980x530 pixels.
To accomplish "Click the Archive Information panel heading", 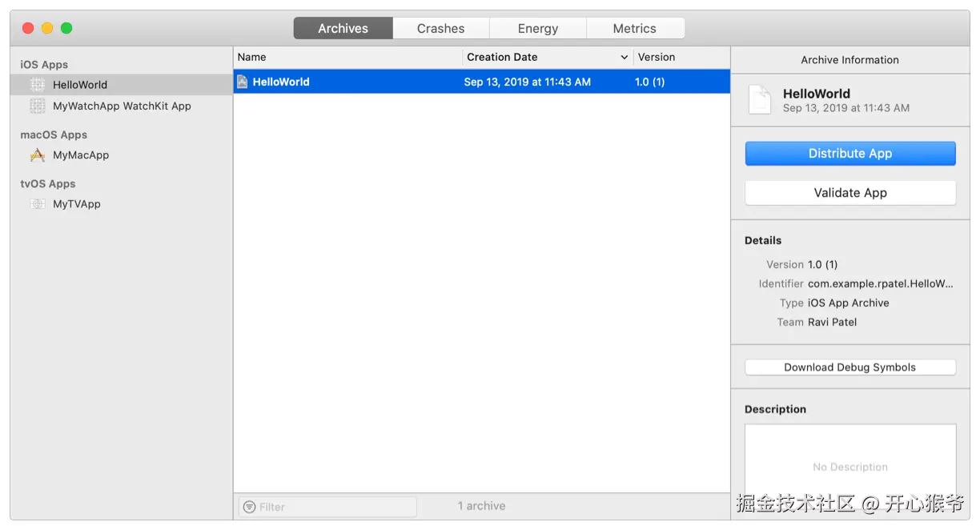I will click(x=850, y=60).
